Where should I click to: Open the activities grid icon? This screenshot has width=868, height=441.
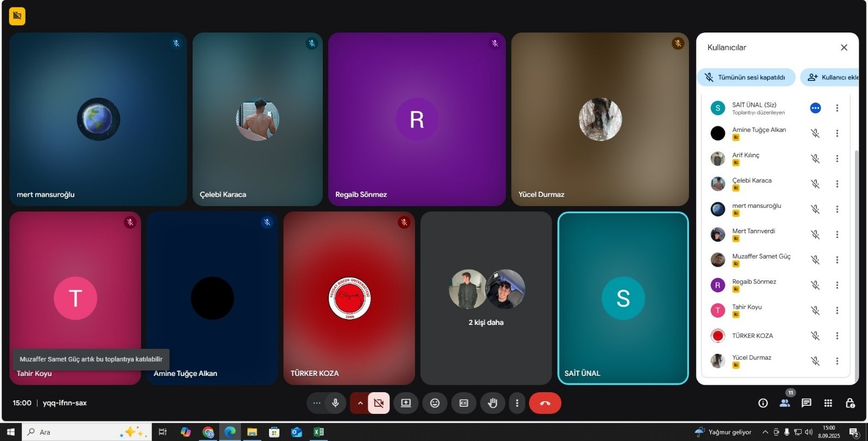pyautogui.click(x=828, y=403)
